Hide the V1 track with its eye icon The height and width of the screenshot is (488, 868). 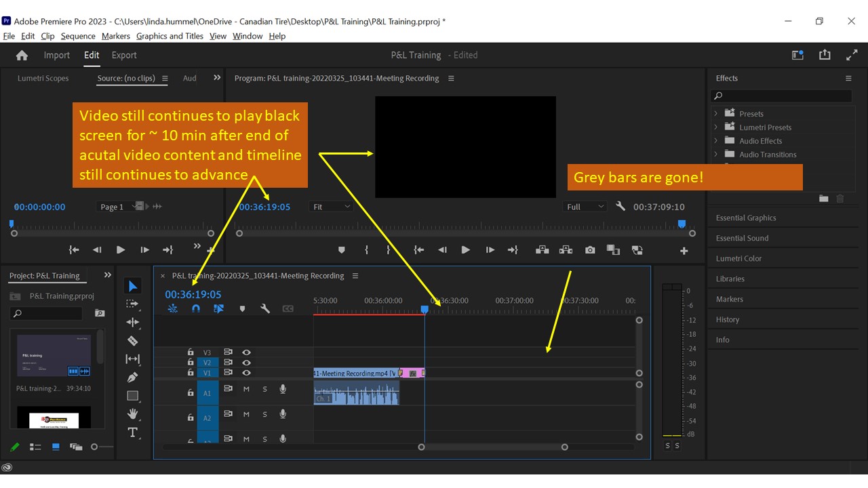246,373
